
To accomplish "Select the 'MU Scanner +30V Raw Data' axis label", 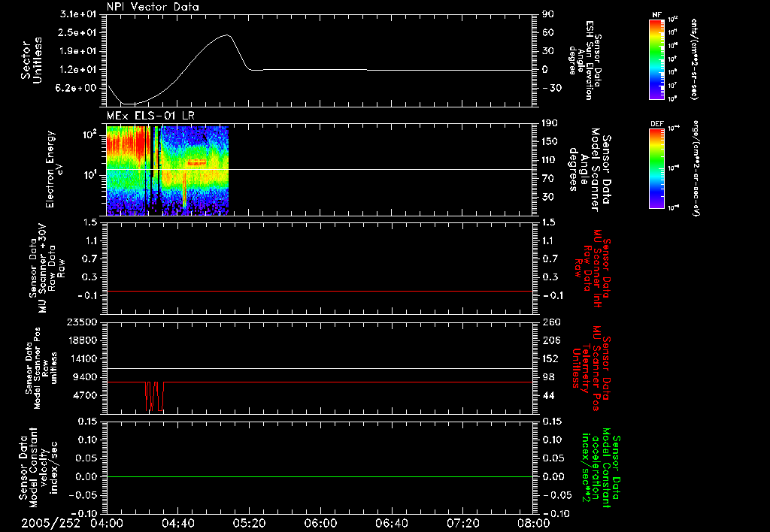I will click(x=46, y=268).
